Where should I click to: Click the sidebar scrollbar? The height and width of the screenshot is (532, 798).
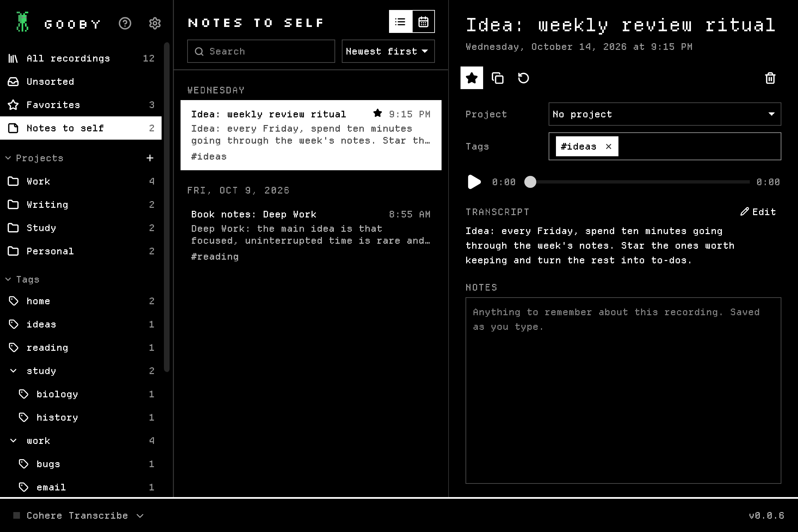167,207
